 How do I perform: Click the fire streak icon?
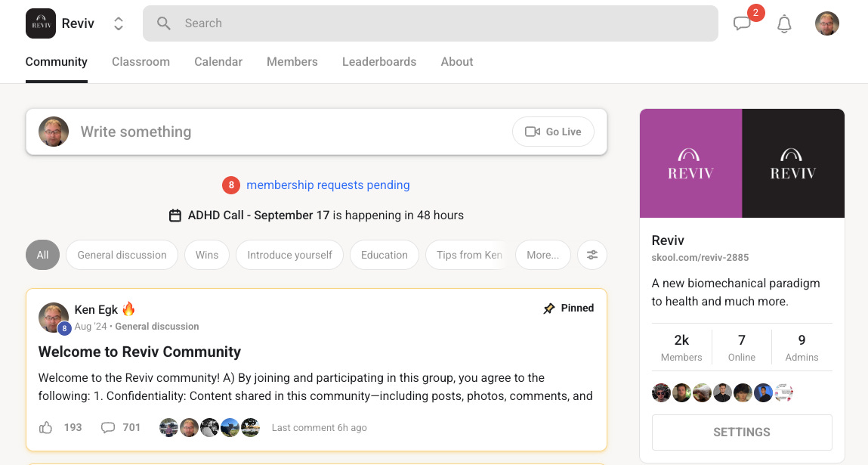tap(128, 308)
